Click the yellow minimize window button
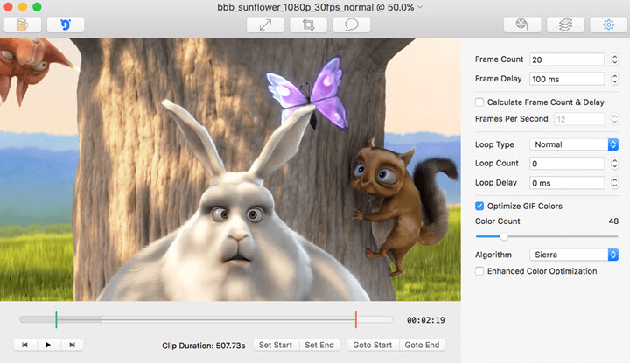The image size is (630, 364). click(x=23, y=7)
